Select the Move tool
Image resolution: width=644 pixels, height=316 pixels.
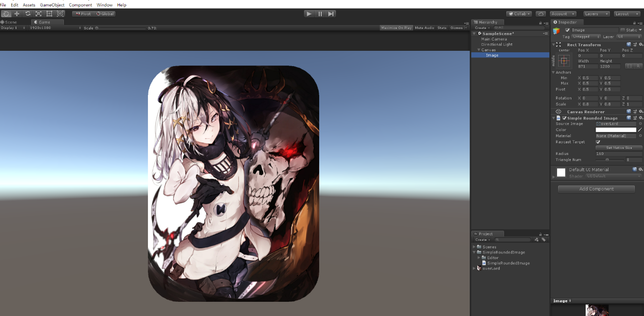pyautogui.click(x=17, y=14)
